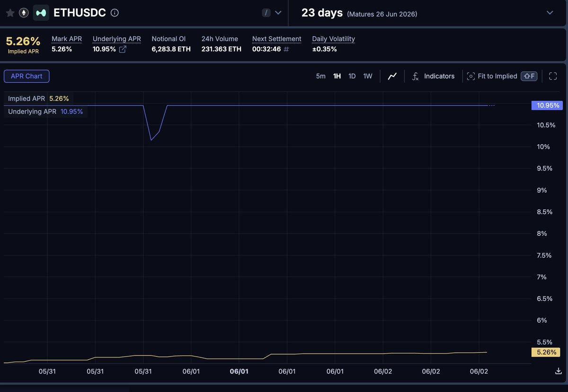The image size is (568, 392).
Task: Click the 24h Volume 231.363 ETH value
Action: click(x=222, y=49)
